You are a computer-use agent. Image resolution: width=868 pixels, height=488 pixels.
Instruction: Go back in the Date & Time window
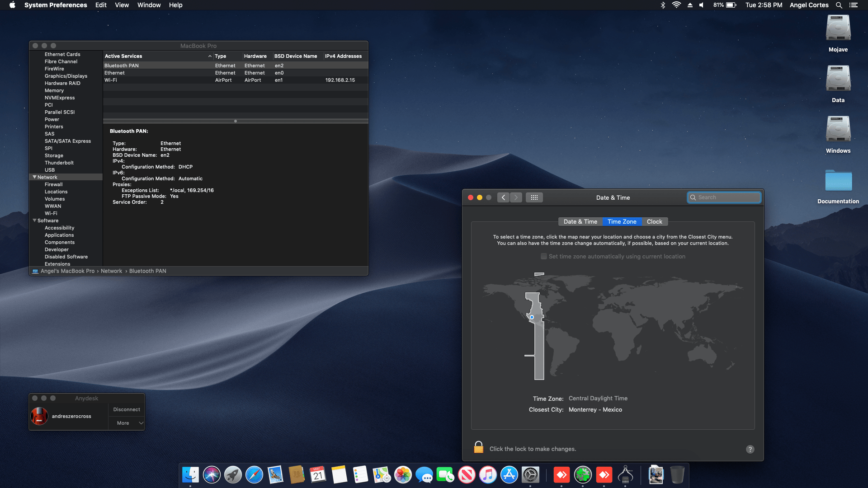(x=503, y=197)
